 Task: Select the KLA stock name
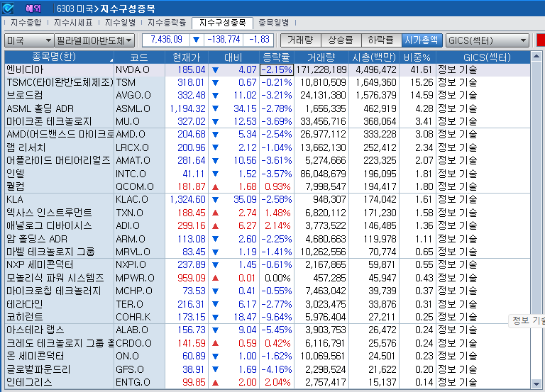15,200
